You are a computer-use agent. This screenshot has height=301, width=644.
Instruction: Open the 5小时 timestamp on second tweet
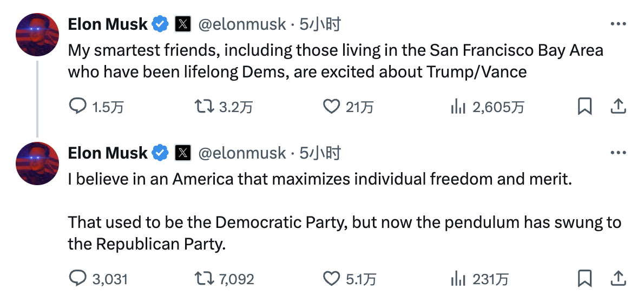[320, 153]
